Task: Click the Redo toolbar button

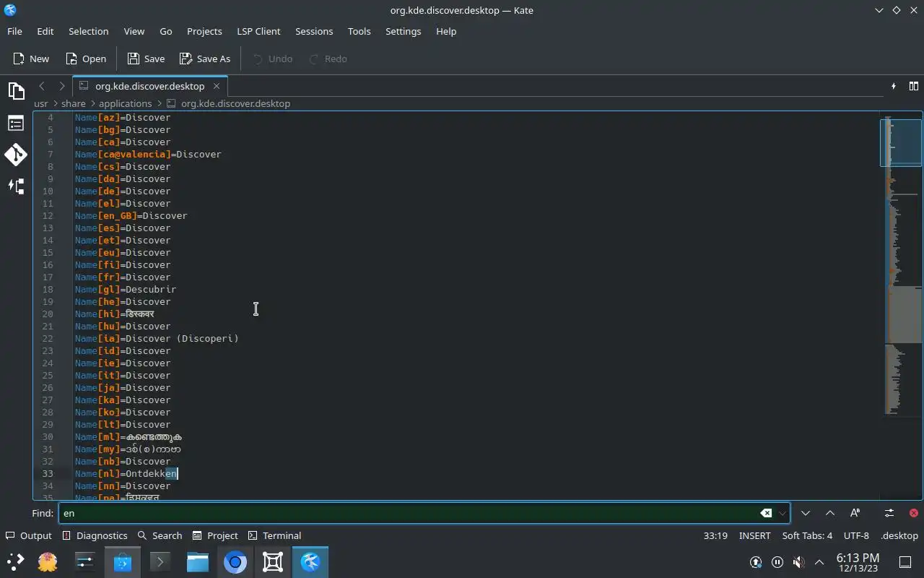Action: click(328, 59)
